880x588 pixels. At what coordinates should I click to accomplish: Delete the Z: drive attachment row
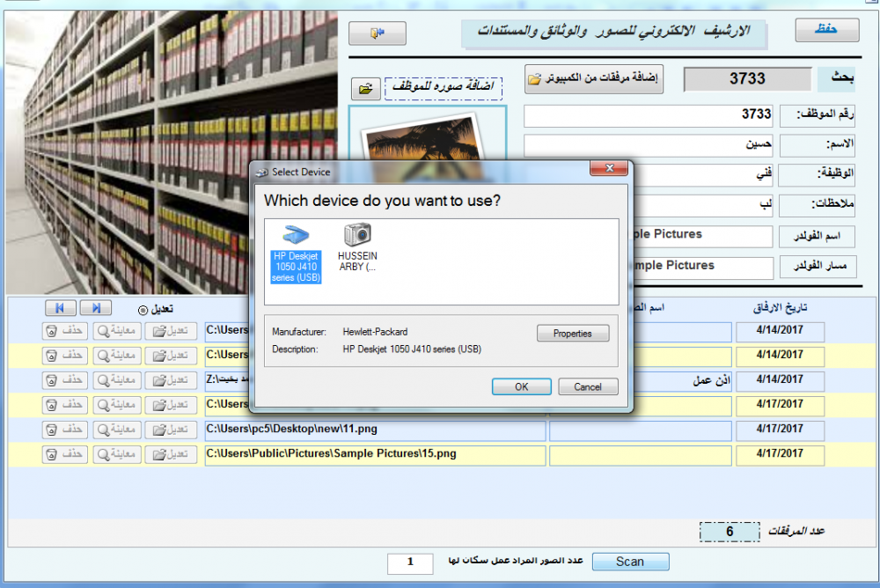(x=64, y=380)
